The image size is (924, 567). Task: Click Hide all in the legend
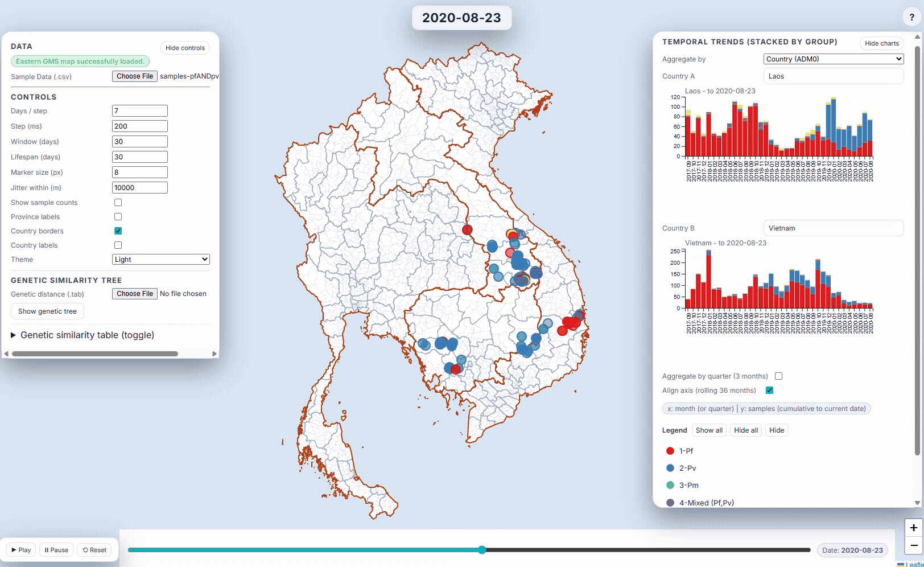pos(746,430)
